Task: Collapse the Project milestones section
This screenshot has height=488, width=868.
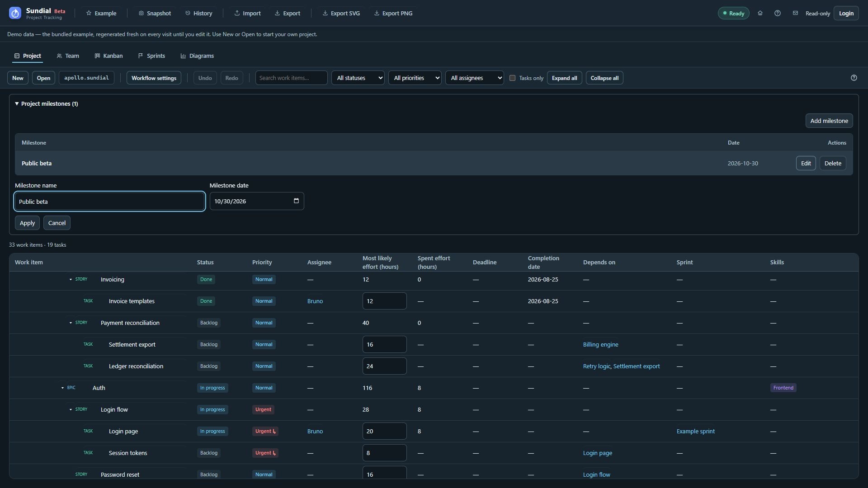Action: 46,103
